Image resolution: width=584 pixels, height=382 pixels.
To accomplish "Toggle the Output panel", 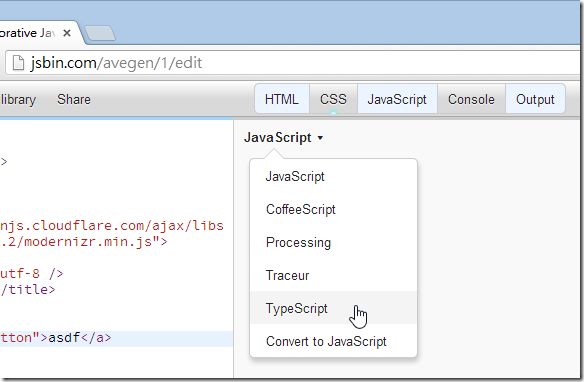I will pos(535,99).
